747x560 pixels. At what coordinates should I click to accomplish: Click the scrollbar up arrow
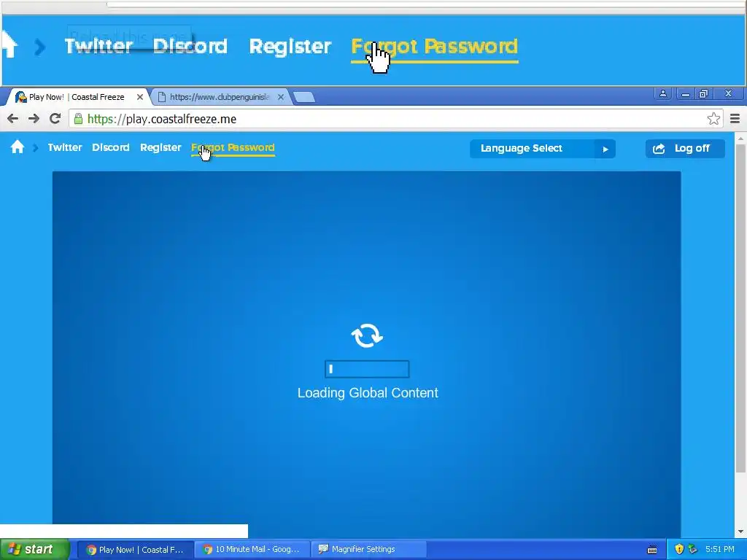(x=740, y=139)
